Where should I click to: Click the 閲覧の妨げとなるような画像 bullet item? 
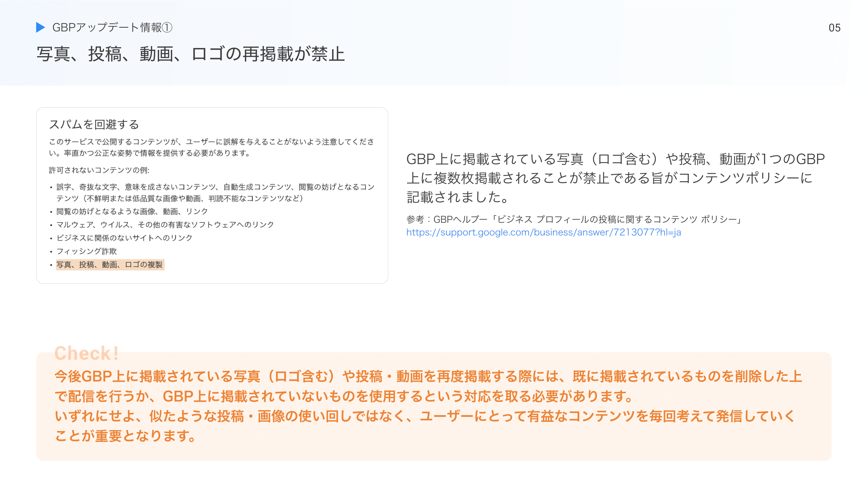(x=132, y=212)
